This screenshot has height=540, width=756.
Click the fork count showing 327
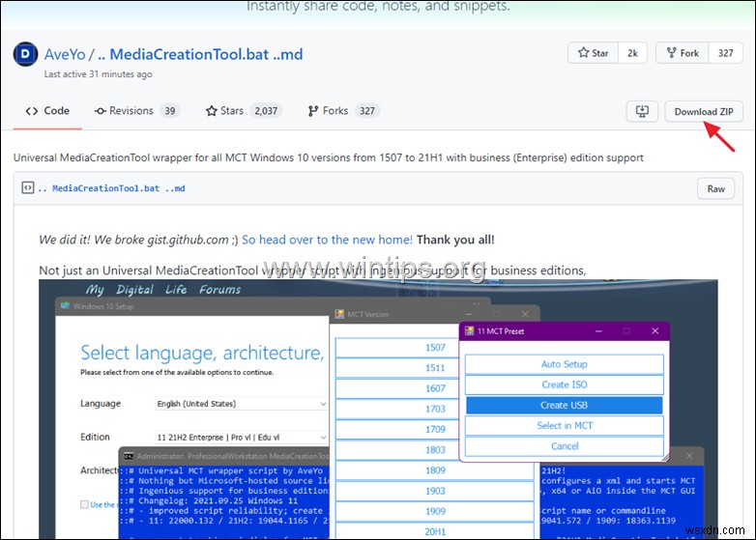tap(725, 53)
